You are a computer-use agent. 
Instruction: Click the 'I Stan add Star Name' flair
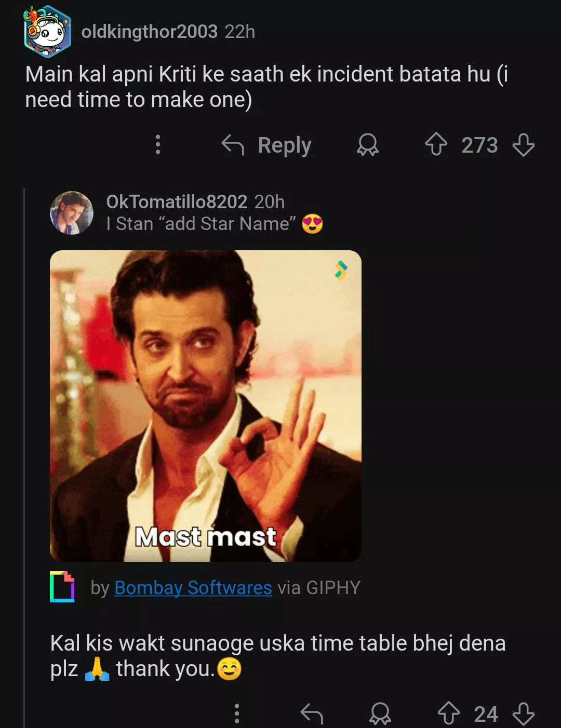(x=214, y=224)
